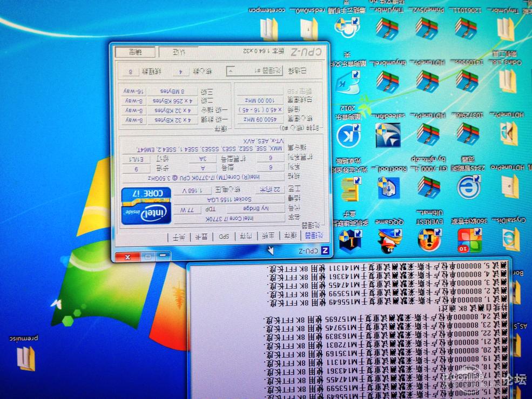This screenshot has height=399, width=532.
Task: Open the HDTunePro folder icon
Action: click(510, 187)
